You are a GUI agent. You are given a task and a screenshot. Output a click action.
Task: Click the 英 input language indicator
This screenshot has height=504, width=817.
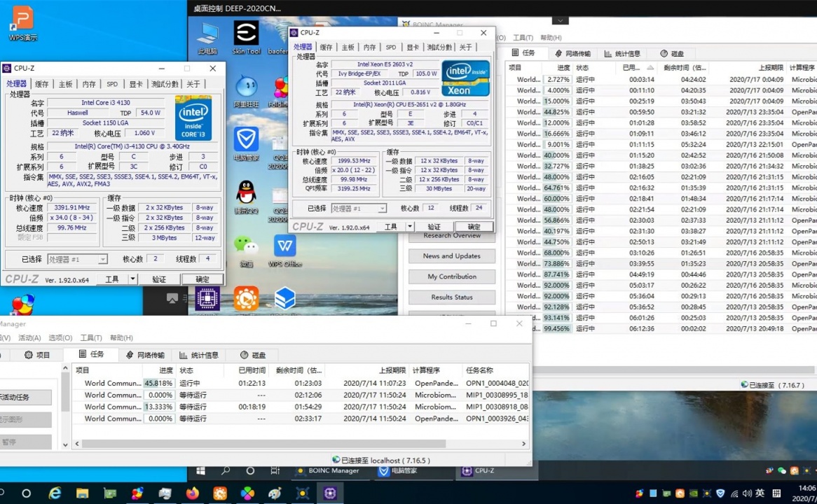click(x=760, y=493)
